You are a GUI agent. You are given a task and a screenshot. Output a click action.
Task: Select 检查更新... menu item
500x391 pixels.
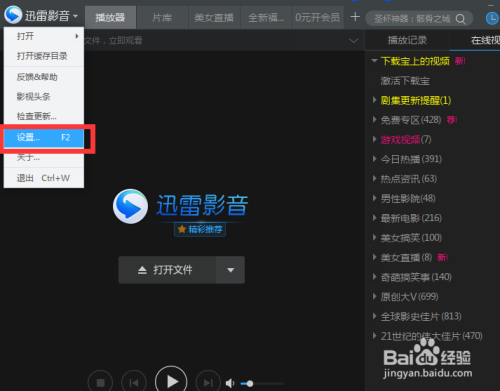[x=44, y=116]
